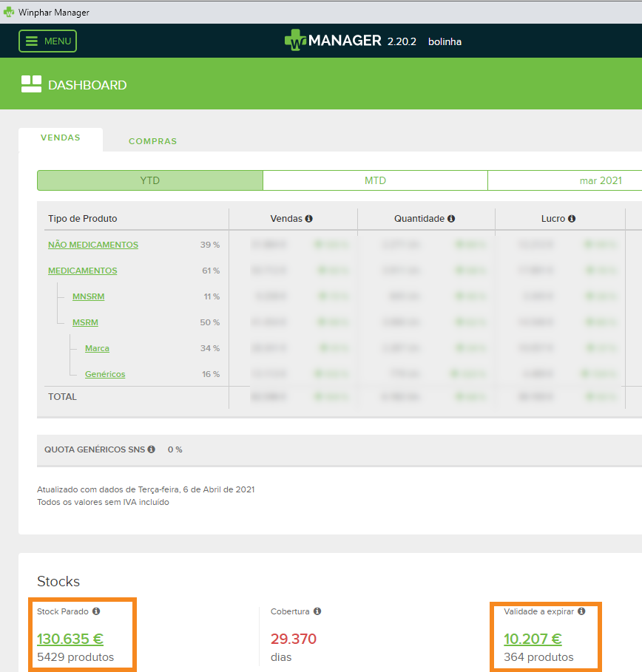Open the NÃO MEDICAMENTOS product type link

coord(93,245)
